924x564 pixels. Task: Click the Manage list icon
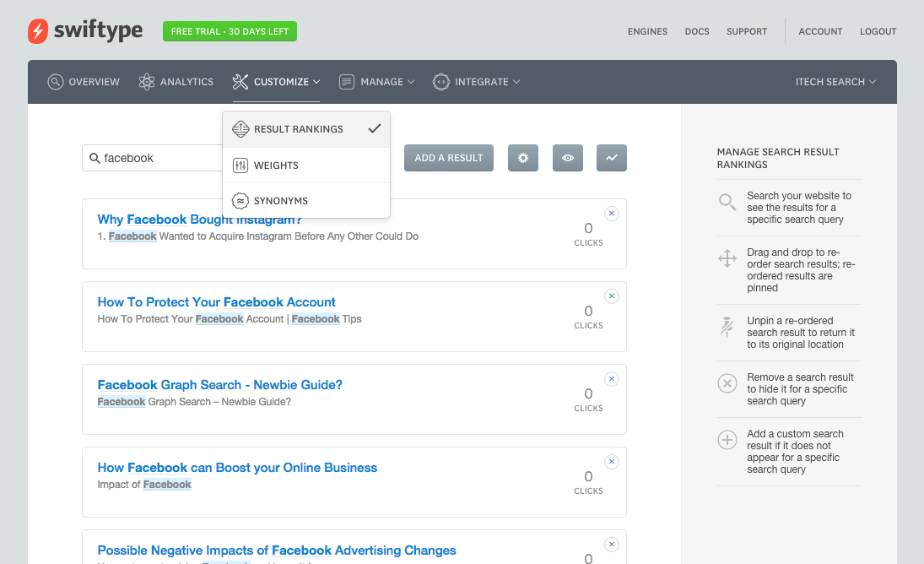347,82
